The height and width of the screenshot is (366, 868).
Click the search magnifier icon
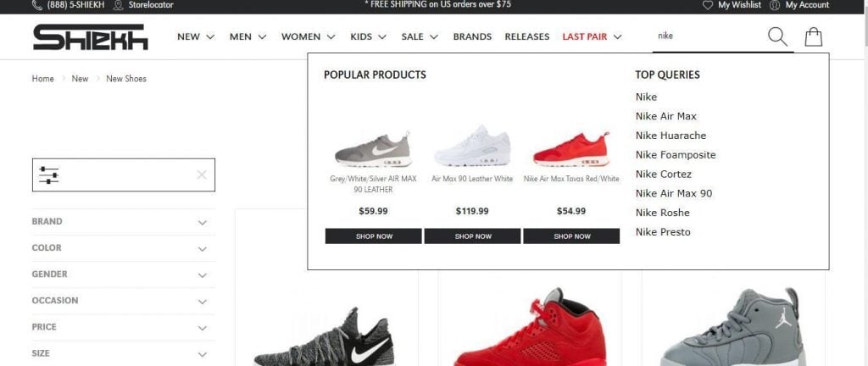[x=777, y=37]
